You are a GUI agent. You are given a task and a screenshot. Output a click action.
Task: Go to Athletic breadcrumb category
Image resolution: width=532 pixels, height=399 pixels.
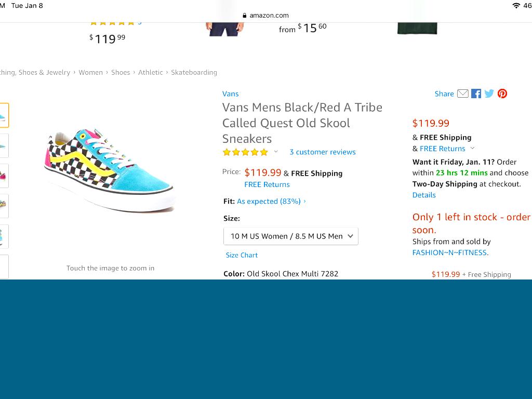tap(150, 72)
